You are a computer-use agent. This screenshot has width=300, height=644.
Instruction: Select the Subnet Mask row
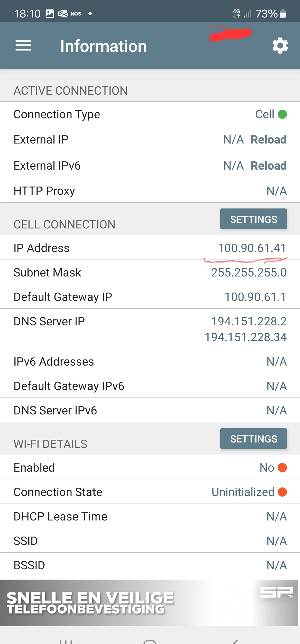click(150, 272)
